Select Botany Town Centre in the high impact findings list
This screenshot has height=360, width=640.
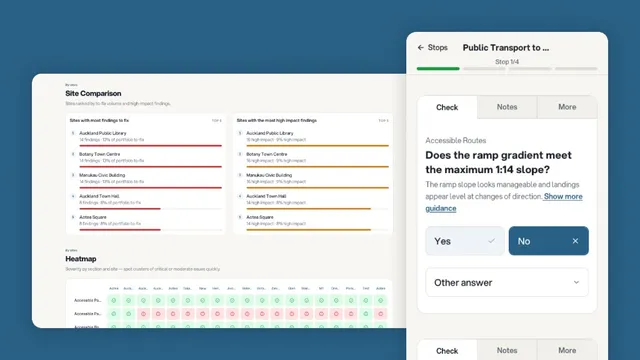pyautogui.click(x=267, y=154)
